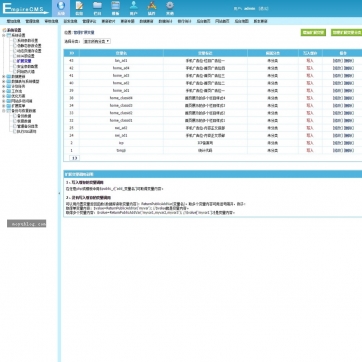Click the 管理扩展变量 breadcrumb link
The width and height of the screenshot is (362, 362).
[84, 33]
